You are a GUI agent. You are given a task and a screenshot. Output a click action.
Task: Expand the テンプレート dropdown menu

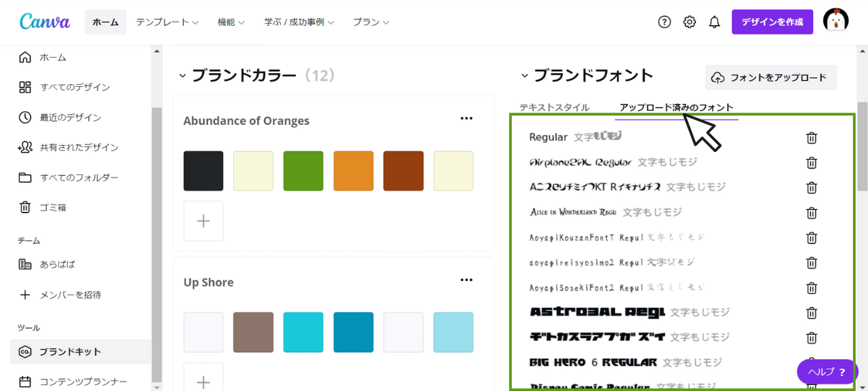pyautogui.click(x=167, y=22)
